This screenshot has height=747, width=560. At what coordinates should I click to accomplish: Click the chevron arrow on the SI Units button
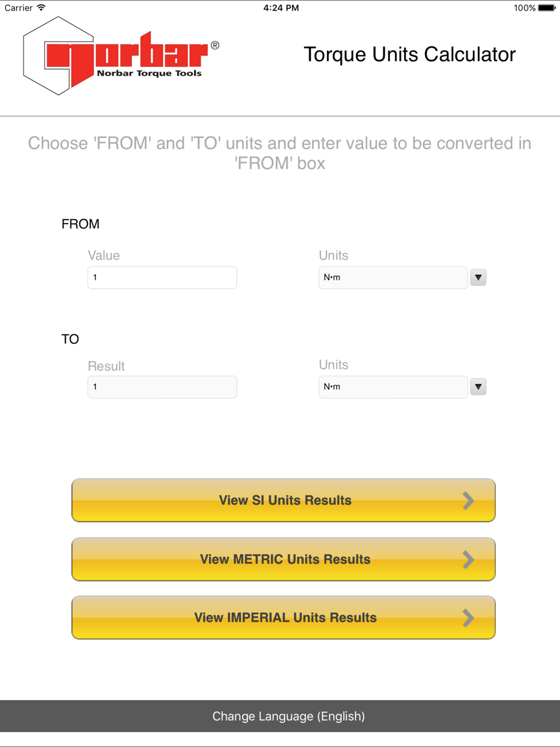coord(468,501)
